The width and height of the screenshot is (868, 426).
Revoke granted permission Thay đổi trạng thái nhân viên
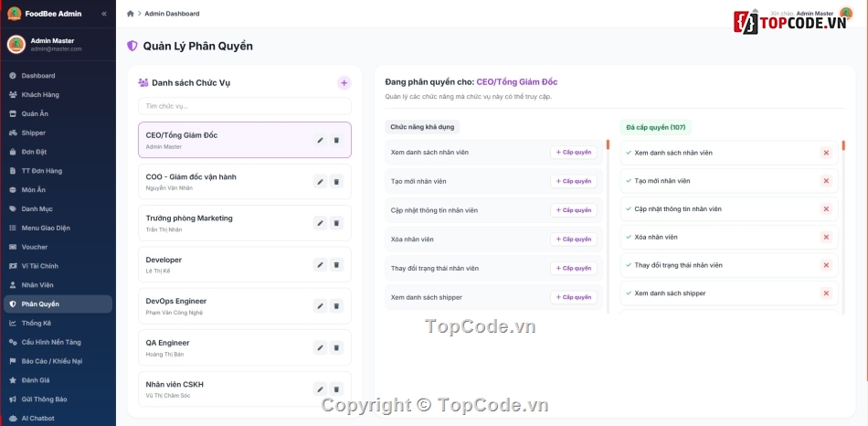coord(826,265)
